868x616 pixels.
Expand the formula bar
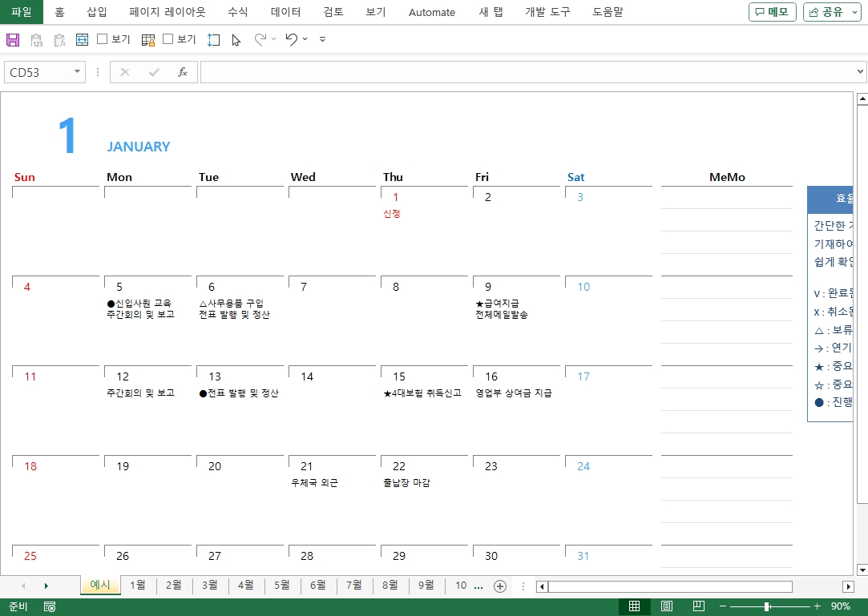click(861, 72)
